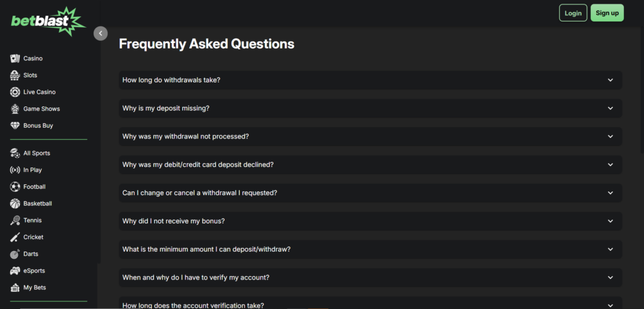
Task: Expand "Why is my deposit missing?" chevron
Action: (610, 108)
